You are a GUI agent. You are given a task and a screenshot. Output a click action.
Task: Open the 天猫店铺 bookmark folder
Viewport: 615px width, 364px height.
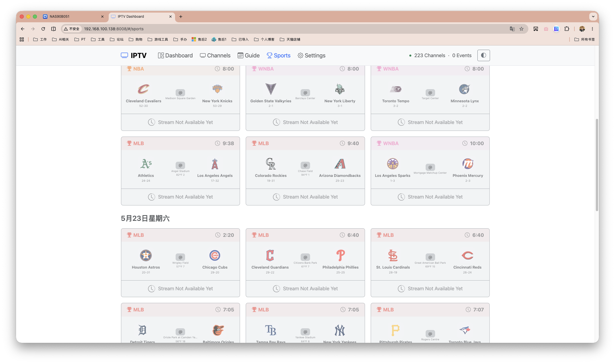(290, 39)
